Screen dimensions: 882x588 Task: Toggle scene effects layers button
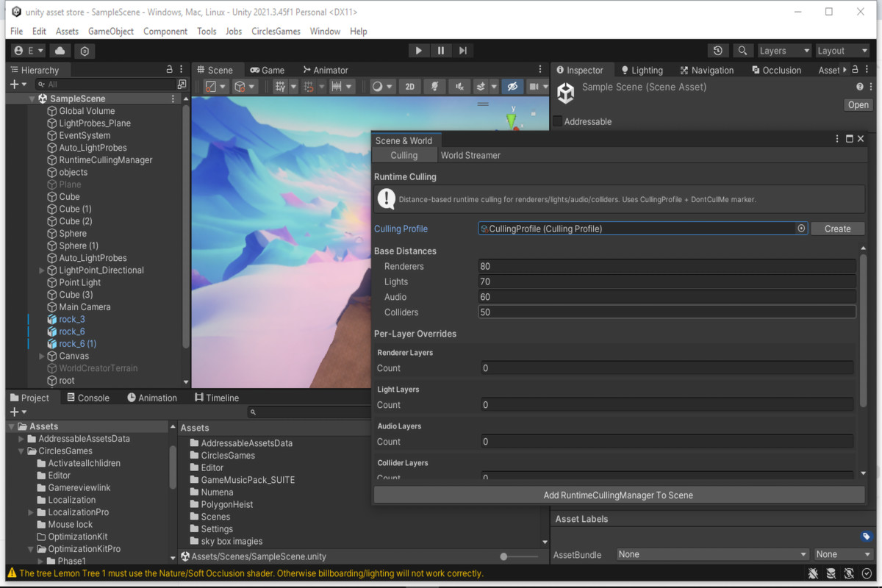480,87
